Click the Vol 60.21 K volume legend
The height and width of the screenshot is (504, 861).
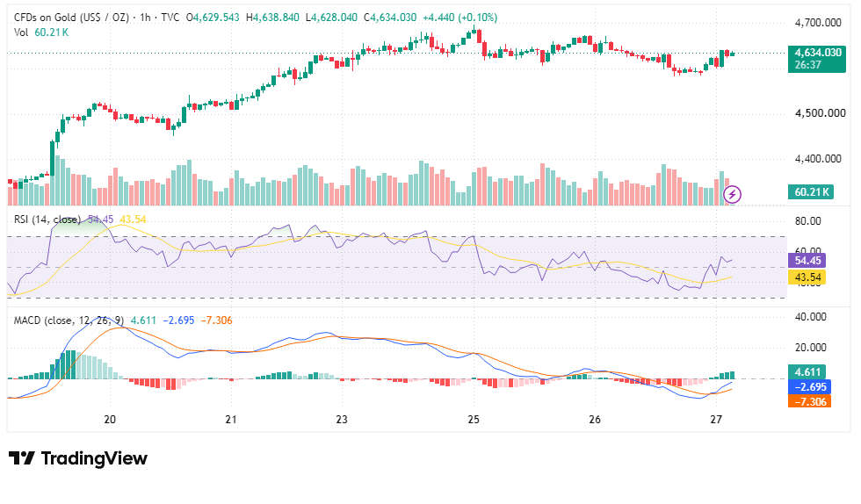pyautogui.click(x=41, y=32)
